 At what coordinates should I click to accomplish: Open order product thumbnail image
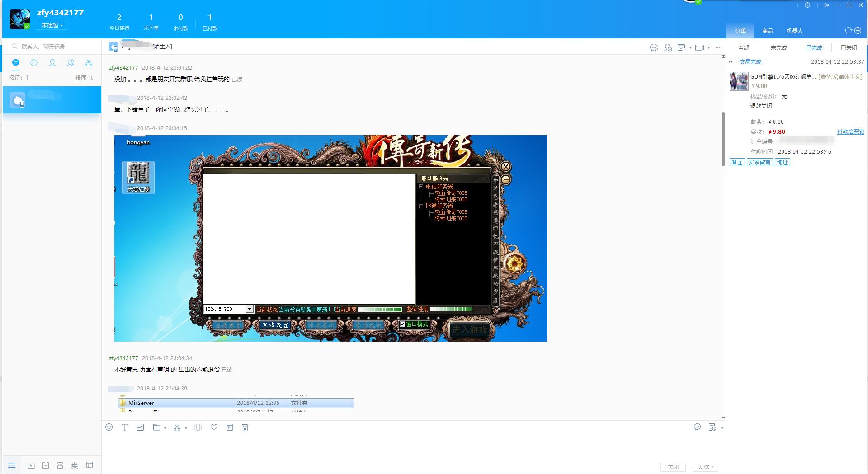[739, 81]
